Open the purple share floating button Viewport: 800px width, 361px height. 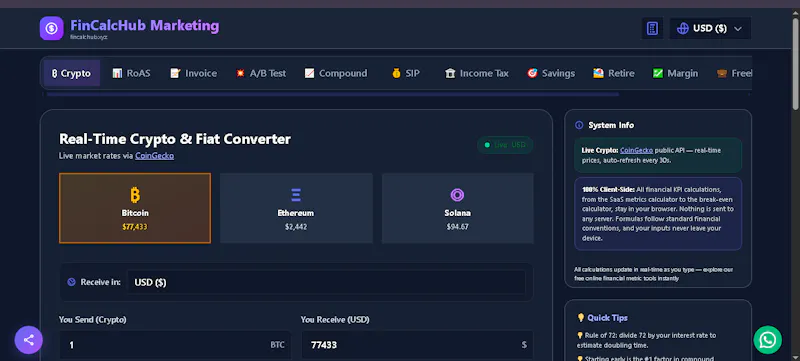tap(29, 340)
